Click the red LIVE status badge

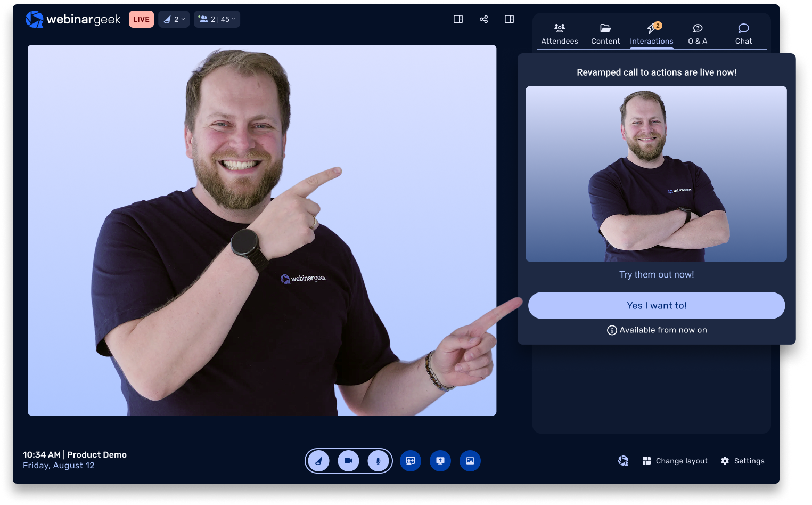(x=141, y=19)
